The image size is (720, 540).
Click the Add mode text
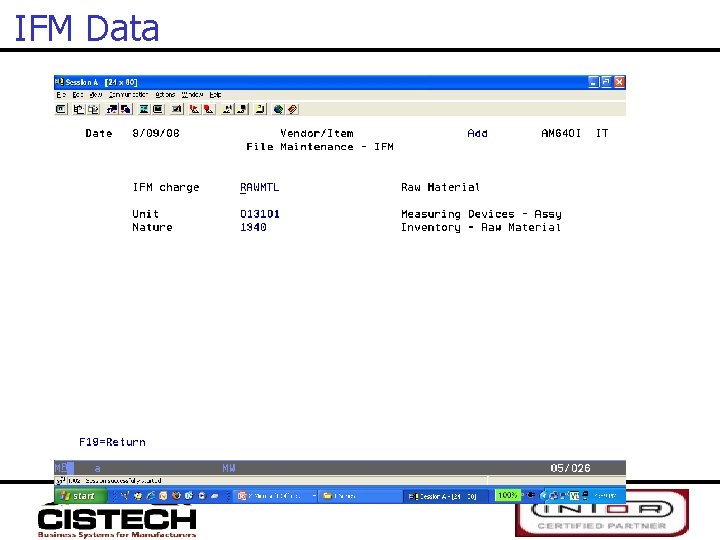477,133
